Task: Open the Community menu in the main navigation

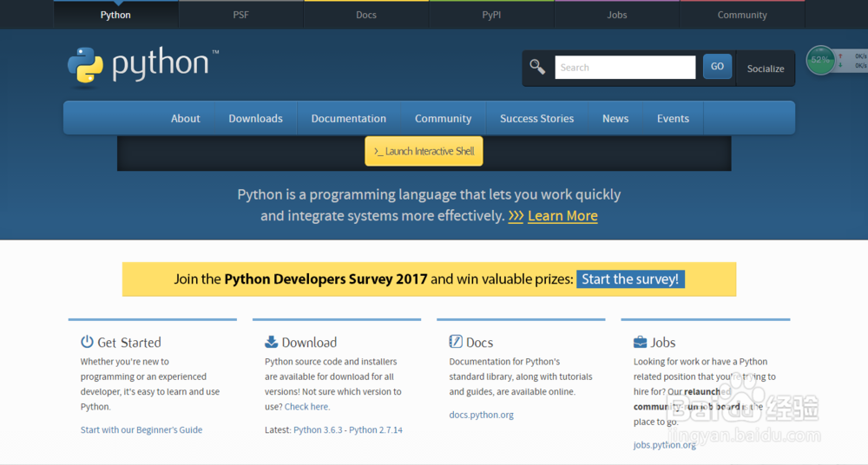Action: [x=444, y=119]
